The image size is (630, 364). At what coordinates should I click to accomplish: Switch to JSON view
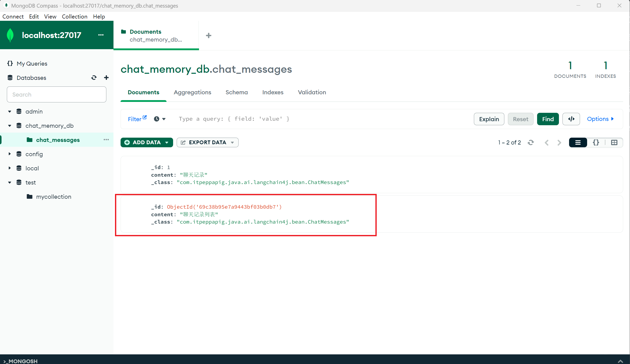[x=596, y=142]
